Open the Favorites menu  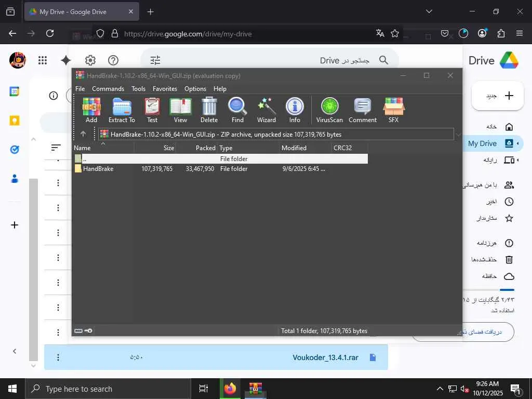(165, 88)
